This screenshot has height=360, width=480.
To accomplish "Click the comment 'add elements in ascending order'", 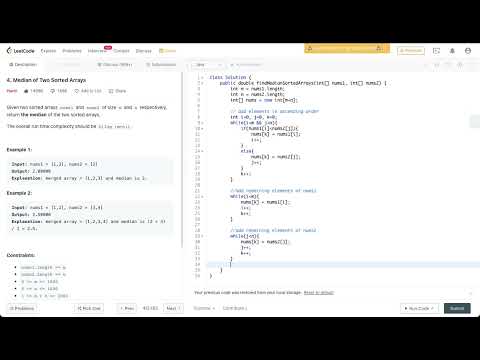I will (x=275, y=111).
